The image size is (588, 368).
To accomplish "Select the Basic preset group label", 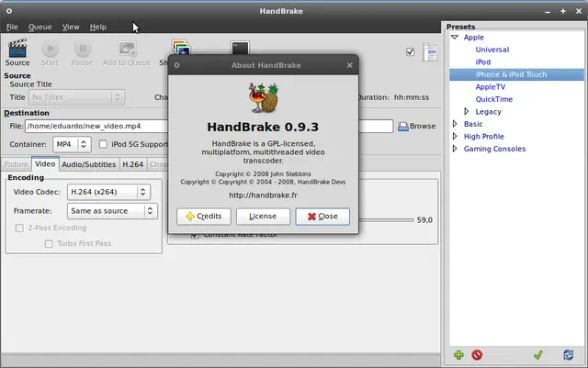I will (x=473, y=124).
